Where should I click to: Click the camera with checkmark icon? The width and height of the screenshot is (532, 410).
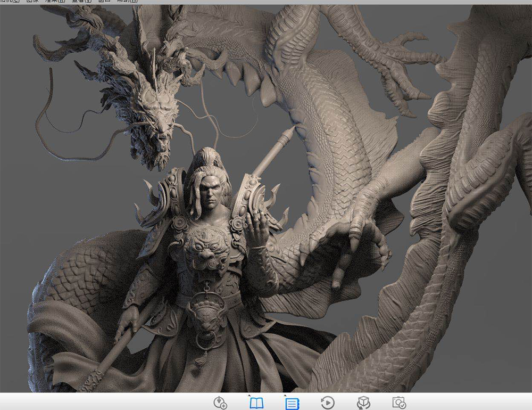[399, 403]
